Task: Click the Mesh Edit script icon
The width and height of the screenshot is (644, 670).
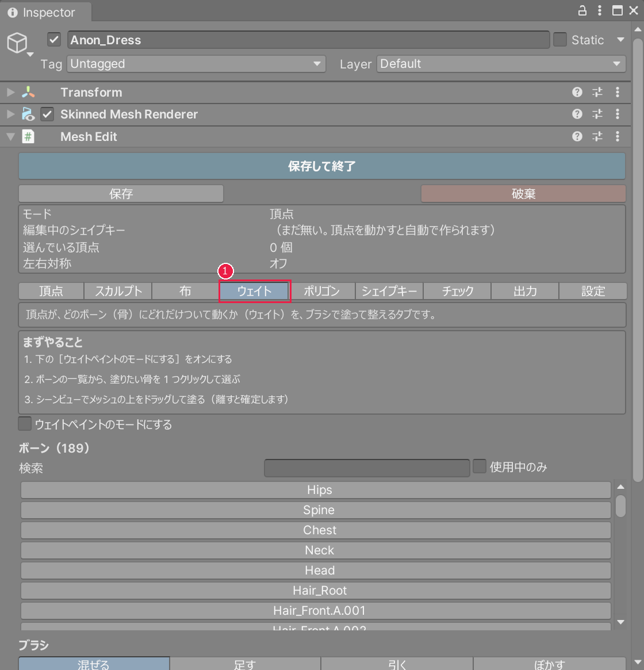Action: coord(28,137)
